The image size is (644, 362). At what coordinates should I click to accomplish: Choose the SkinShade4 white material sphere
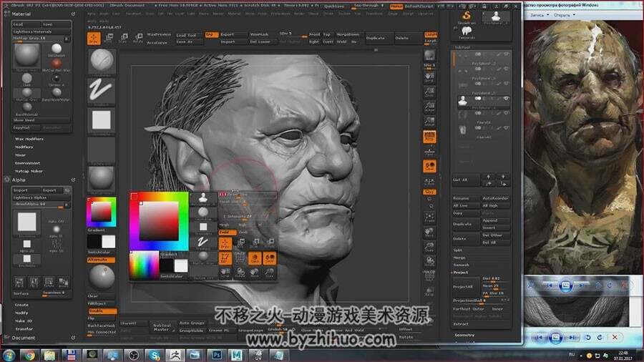[x=57, y=49]
